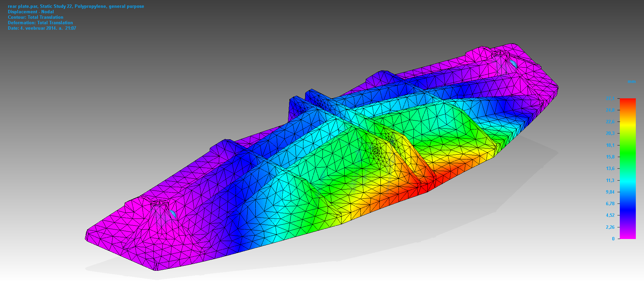The width and height of the screenshot is (644, 281).
Task: Pick the legend value "20,3"
Action: 610,133
